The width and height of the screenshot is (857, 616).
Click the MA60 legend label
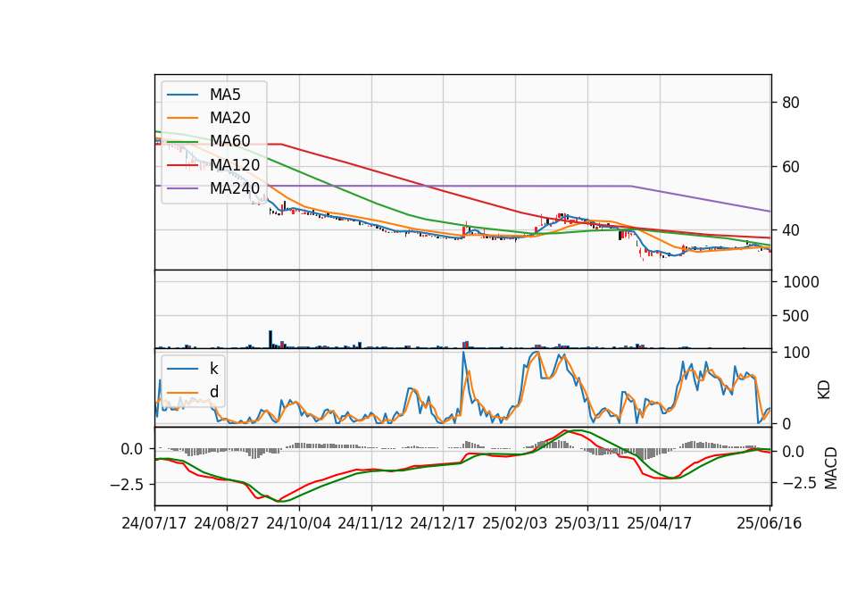pyautogui.click(x=229, y=142)
